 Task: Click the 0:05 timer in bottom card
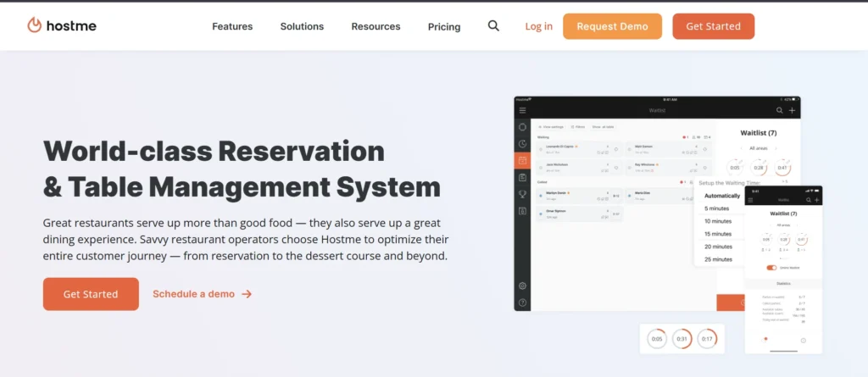pos(657,339)
